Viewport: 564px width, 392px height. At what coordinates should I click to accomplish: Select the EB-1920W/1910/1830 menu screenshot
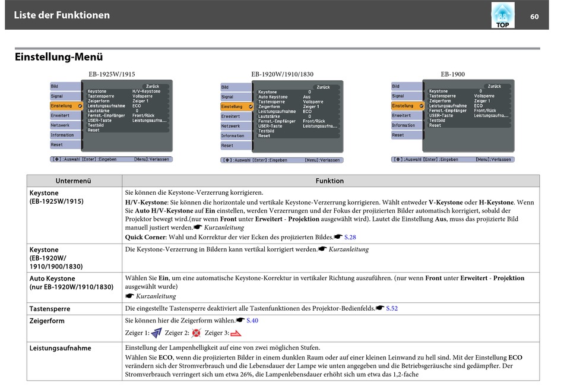click(x=282, y=122)
